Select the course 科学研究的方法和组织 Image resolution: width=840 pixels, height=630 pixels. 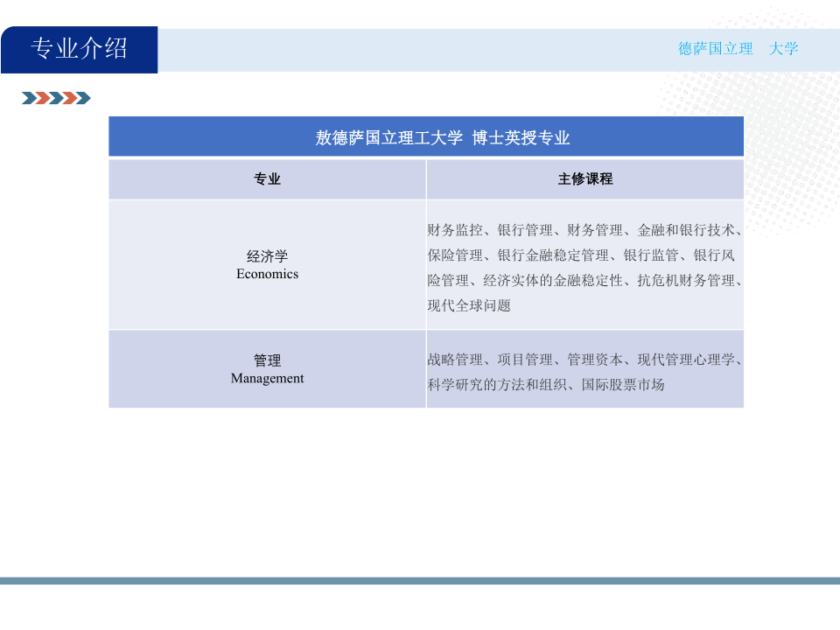(497, 385)
